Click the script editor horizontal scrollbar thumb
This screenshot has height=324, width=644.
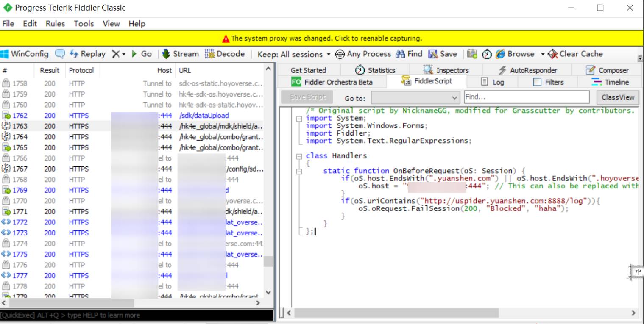click(x=396, y=313)
